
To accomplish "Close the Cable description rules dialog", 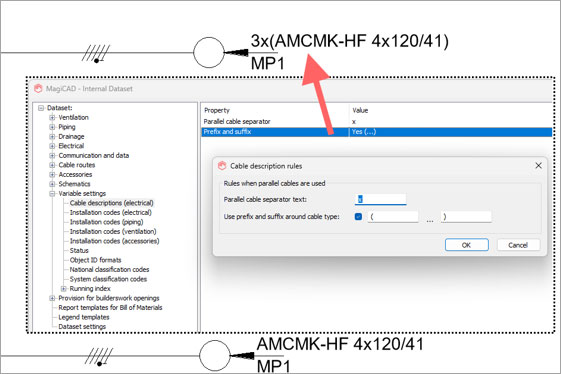I will point(538,166).
